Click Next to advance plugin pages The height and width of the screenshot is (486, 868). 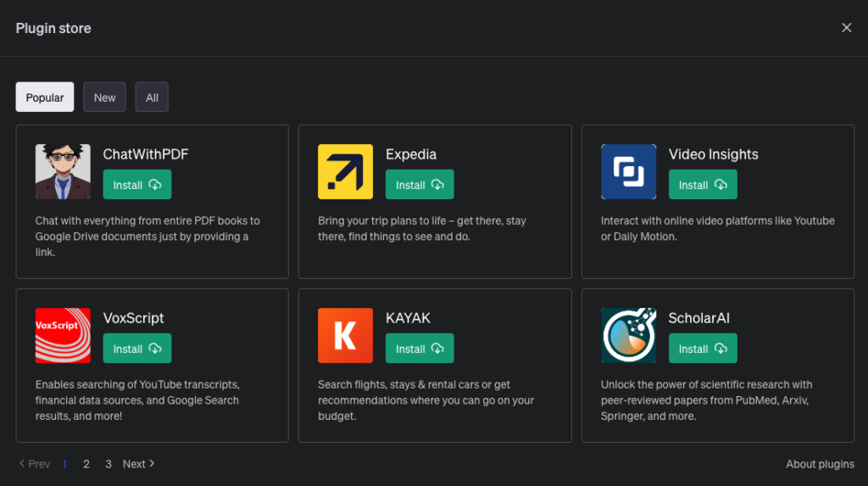click(x=138, y=464)
